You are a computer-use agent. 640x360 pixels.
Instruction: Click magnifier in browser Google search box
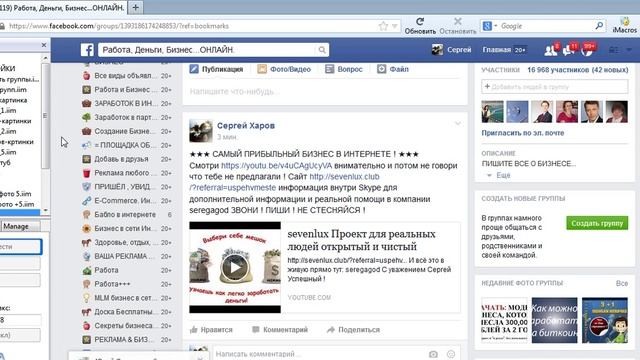click(x=599, y=26)
